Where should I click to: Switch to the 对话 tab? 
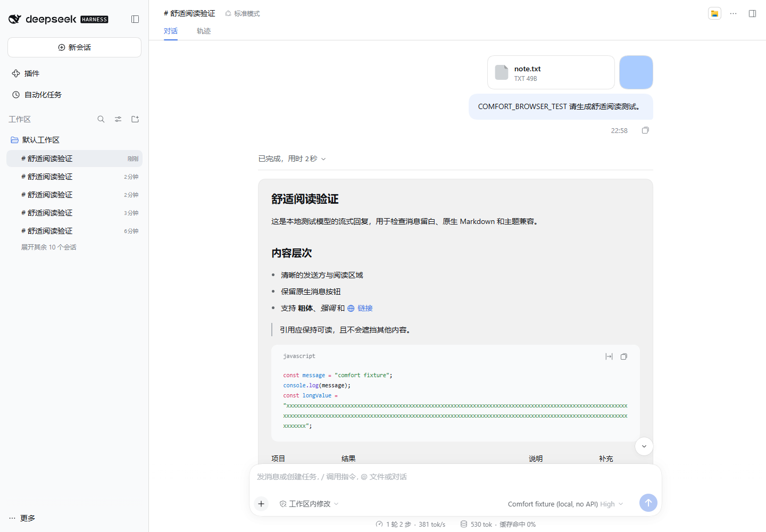coord(171,31)
